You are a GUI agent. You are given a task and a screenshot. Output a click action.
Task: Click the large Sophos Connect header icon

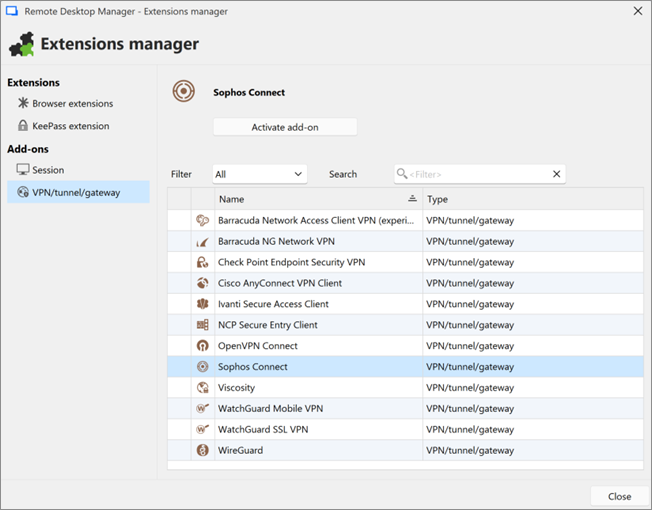184,91
